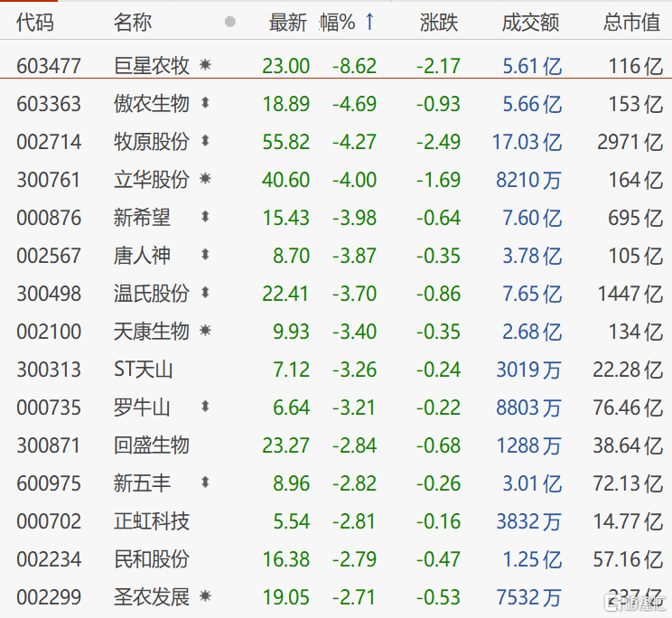The width and height of the screenshot is (672, 618).
Task: Click 立华股份 turnover 8210万
Action: pyautogui.click(x=528, y=180)
